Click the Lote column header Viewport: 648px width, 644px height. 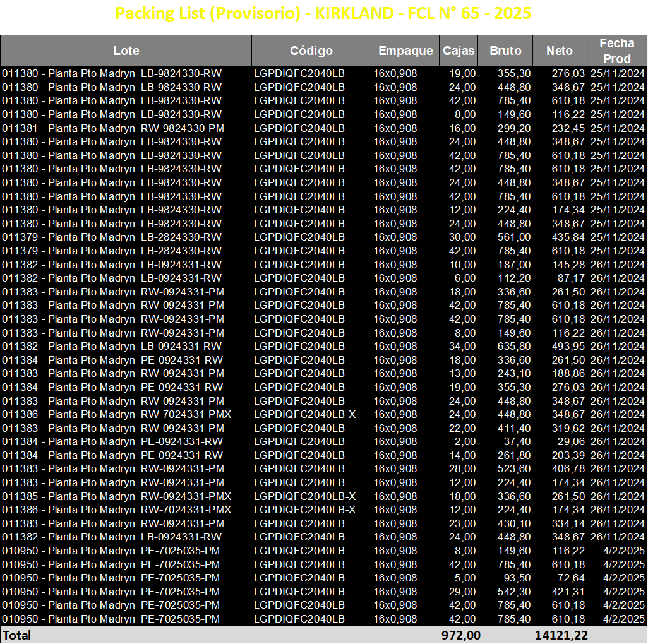(x=126, y=51)
